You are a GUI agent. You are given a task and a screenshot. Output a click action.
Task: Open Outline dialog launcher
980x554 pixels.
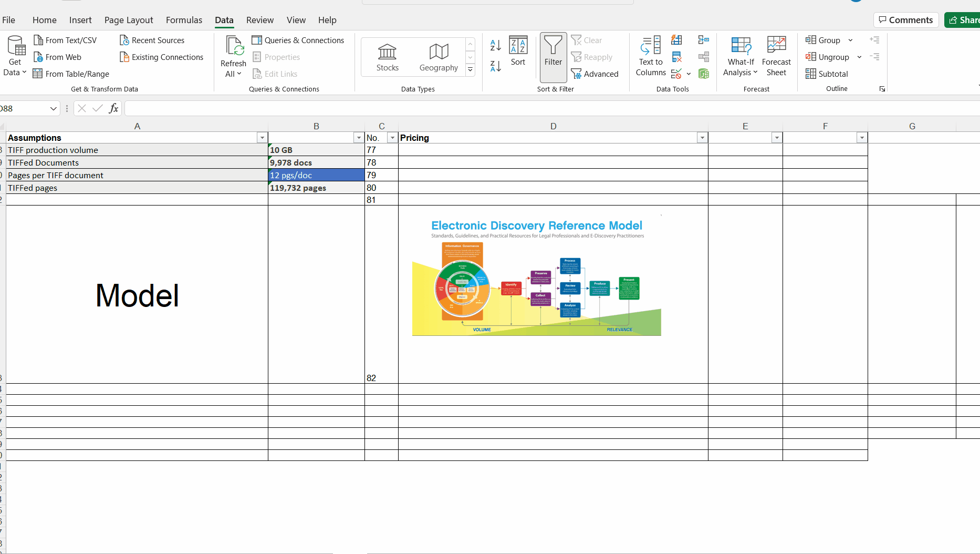point(882,89)
